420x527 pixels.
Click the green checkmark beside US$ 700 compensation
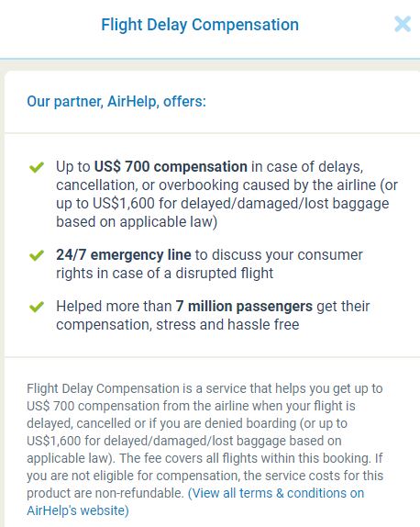[37, 167]
